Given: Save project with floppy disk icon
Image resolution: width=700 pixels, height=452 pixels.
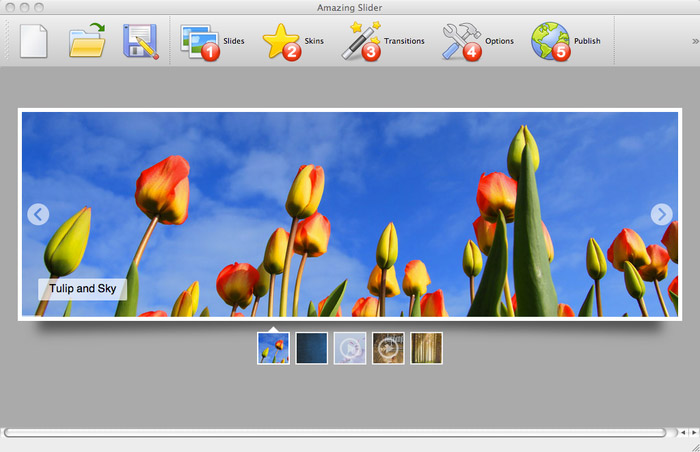Looking at the screenshot, I should coord(141,41).
